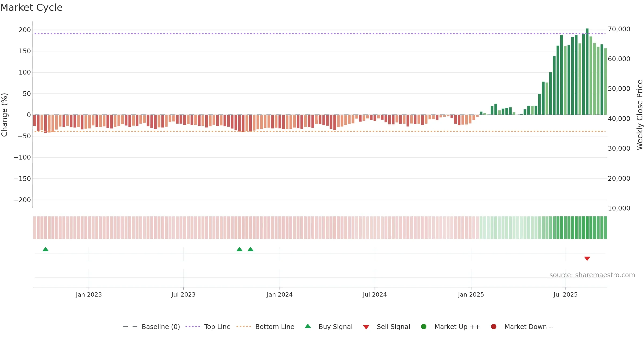Click the Jan 2023 axis label

[x=89, y=295]
